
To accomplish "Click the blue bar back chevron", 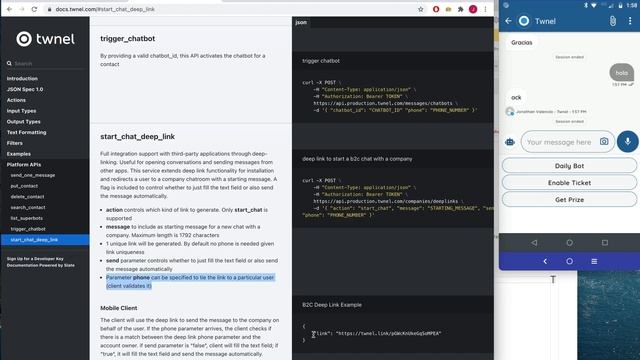I will click(545, 261).
